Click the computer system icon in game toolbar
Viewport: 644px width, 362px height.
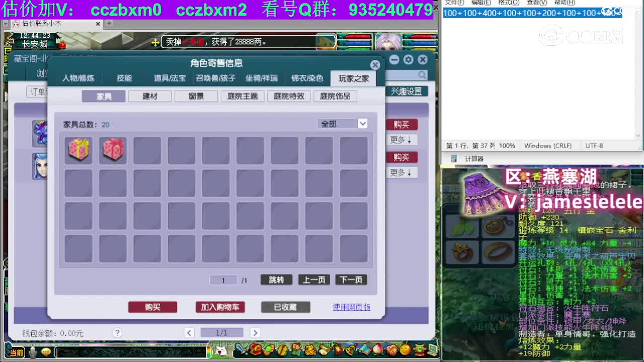click(432, 349)
